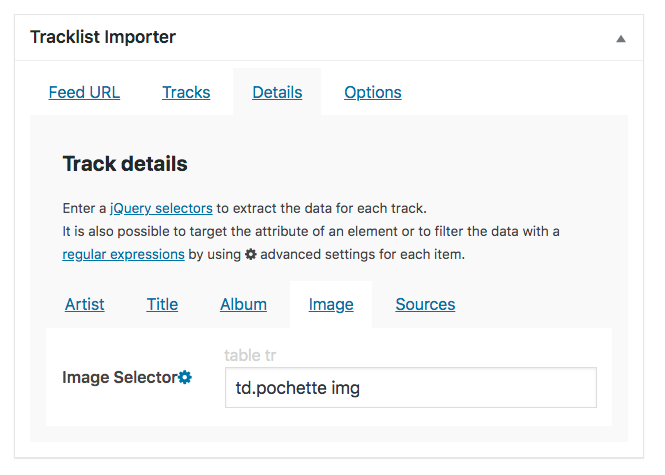Screen dimensions: 665x475
Task: Click the Tracklist Importer panel title
Action: click(103, 37)
